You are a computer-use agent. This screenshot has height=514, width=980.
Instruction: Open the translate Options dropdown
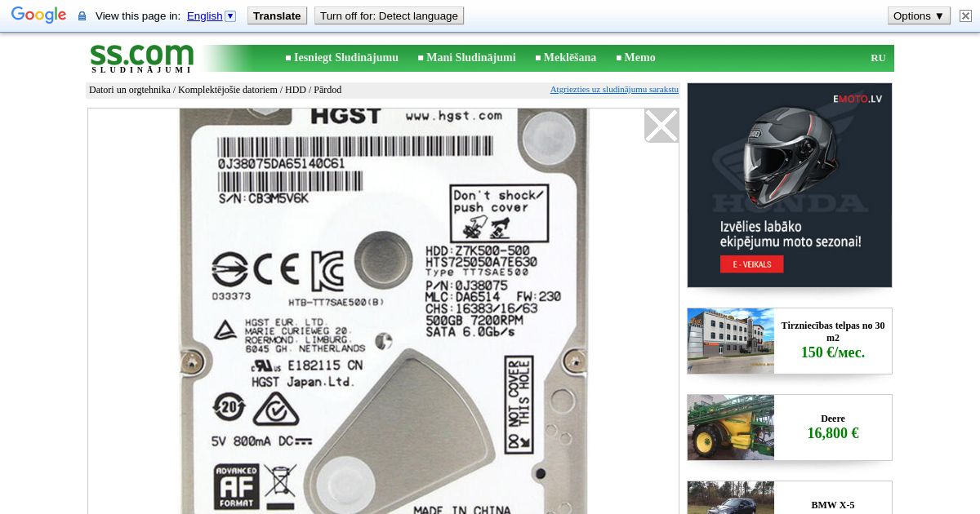point(919,16)
